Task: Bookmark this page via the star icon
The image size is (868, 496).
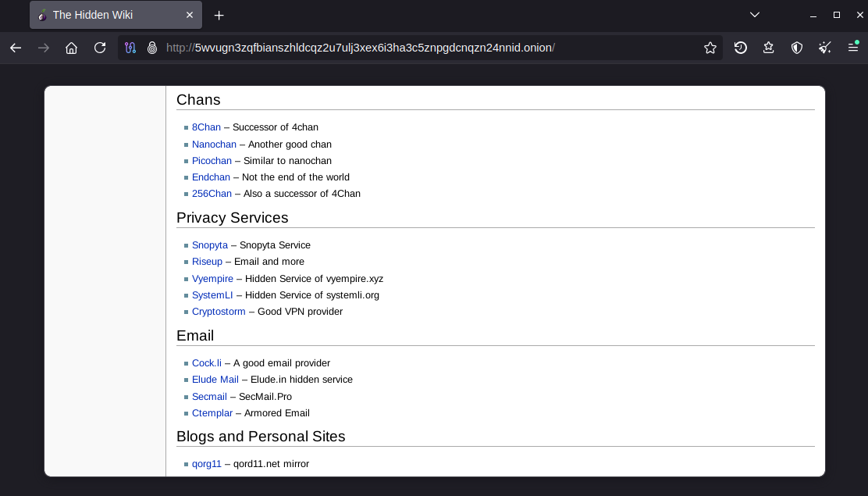Action: point(710,48)
